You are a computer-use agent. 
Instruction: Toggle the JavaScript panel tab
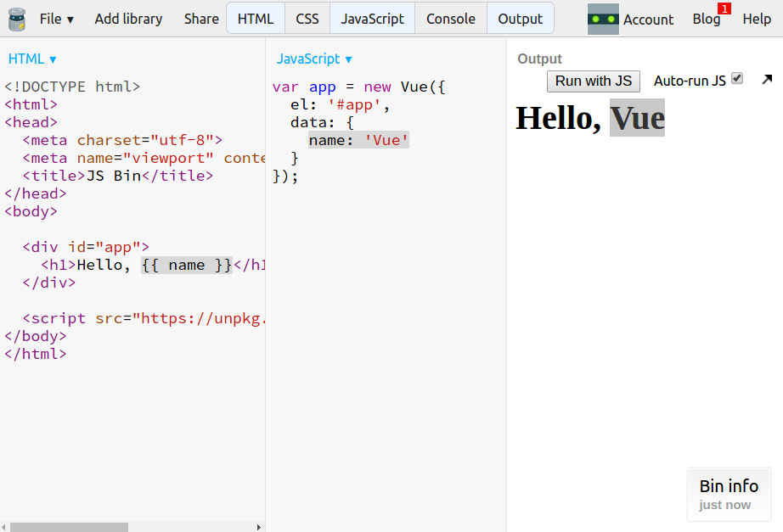click(372, 19)
